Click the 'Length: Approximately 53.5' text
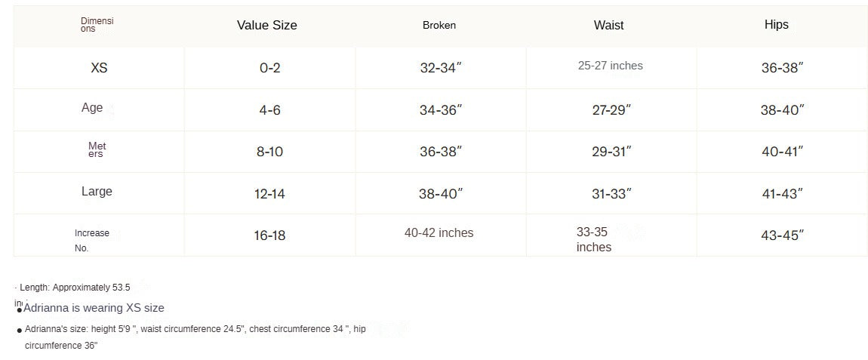This screenshot has height=360, width=868. pos(75,288)
